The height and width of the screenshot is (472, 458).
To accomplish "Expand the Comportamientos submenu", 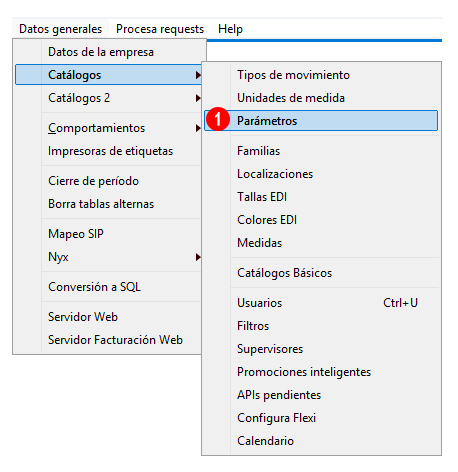I will [109, 128].
